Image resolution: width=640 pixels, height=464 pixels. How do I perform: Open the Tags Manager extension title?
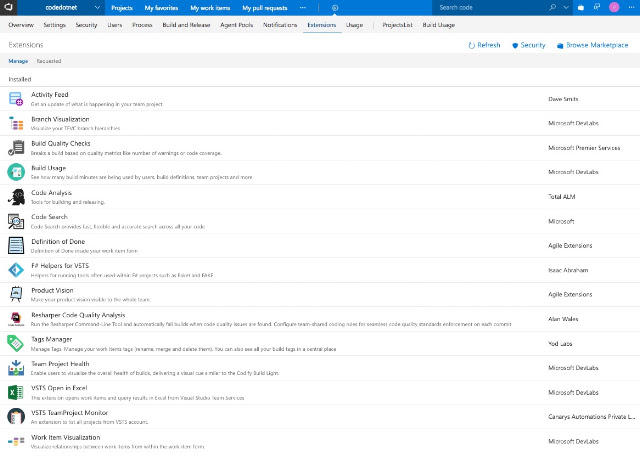pos(51,339)
